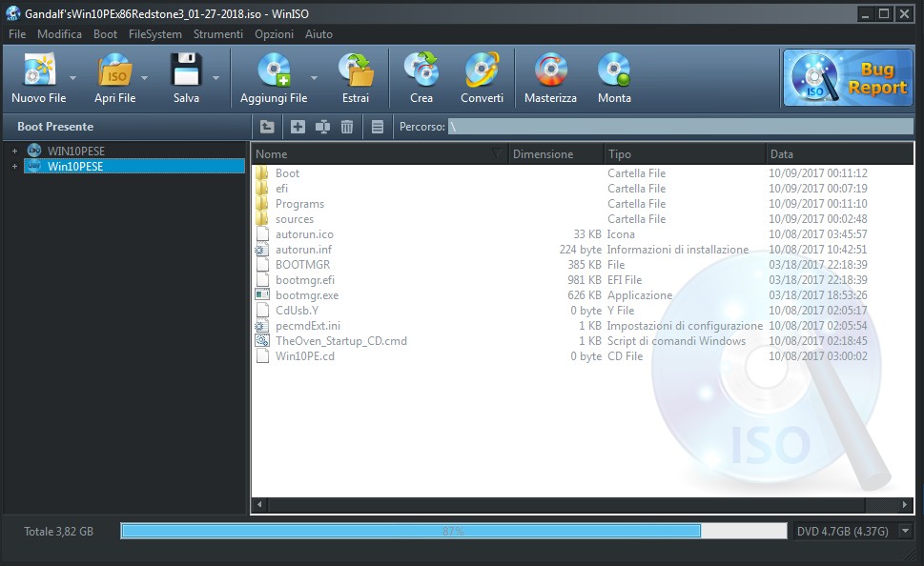The image size is (924, 566).
Task: Click the Crea disc icon
Action: click(421, 71)
